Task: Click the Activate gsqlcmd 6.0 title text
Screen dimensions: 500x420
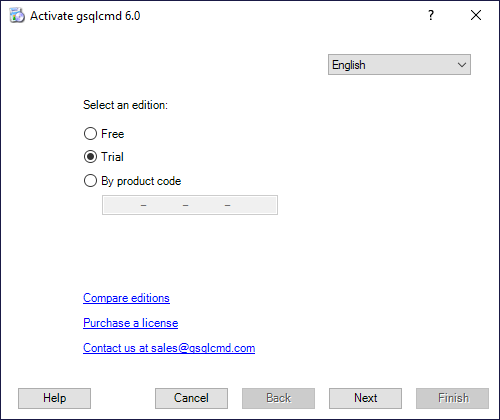Action: tap(85, 16)
